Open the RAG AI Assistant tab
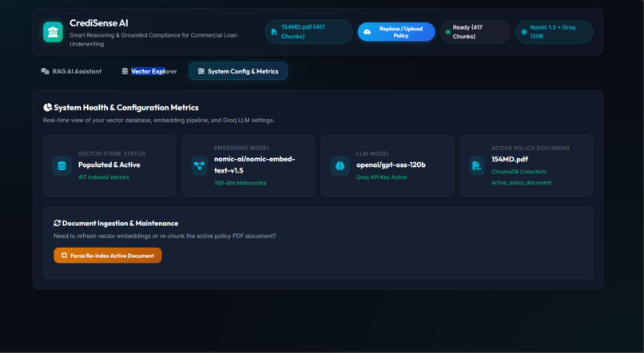Viewport: 644px width, 353px height. coord(71,71)
